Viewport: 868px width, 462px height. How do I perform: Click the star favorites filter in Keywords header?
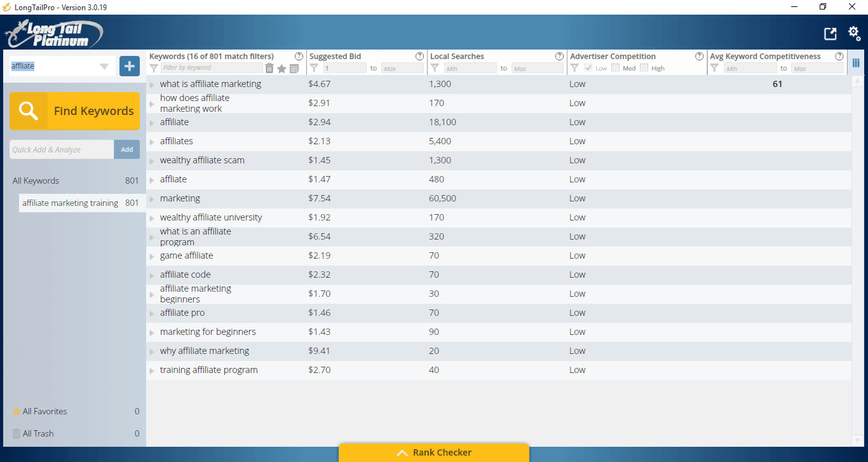281,68
